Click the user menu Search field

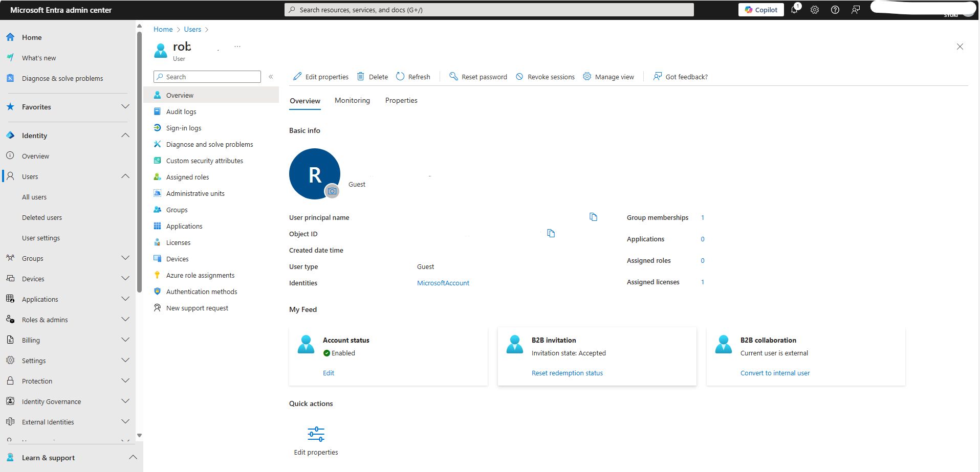pyautogui.click(x=207, y=77)
